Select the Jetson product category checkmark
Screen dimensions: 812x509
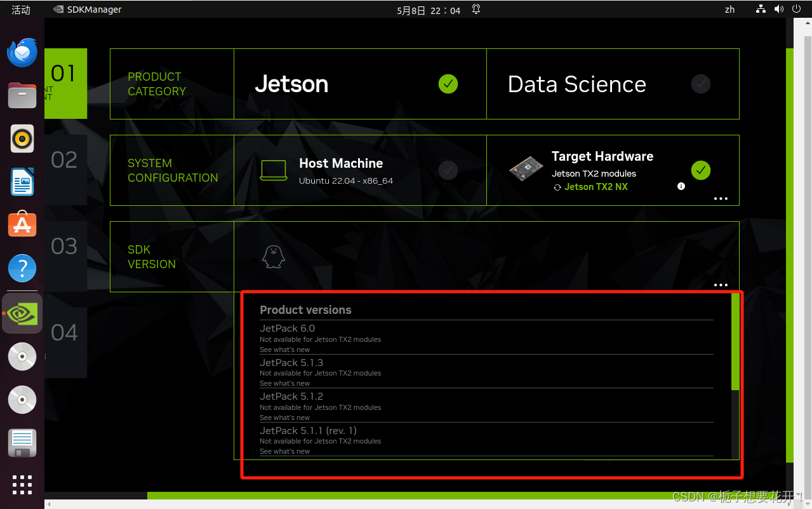tap(448, 84)
